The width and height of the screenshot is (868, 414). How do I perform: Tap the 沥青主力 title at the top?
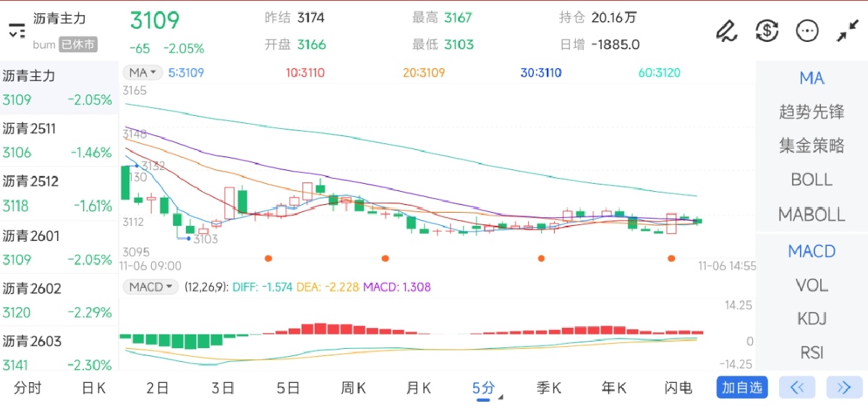point(59,18)
